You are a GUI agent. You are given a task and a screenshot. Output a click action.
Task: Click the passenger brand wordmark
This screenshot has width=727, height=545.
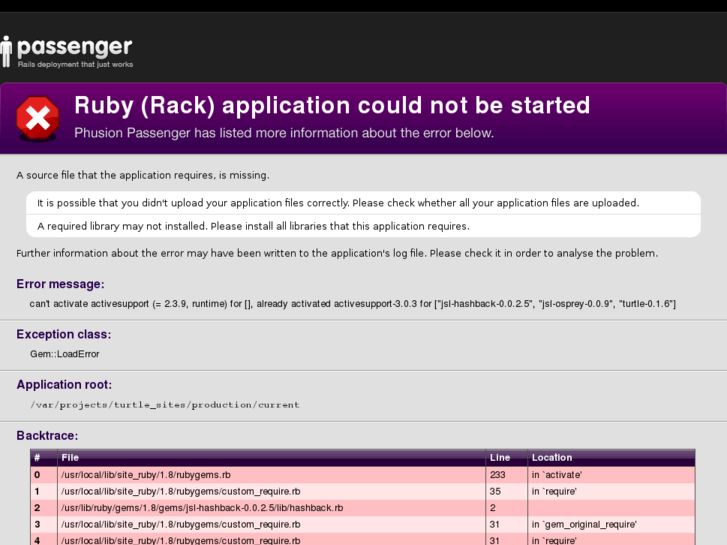click(x=75, y=48)
